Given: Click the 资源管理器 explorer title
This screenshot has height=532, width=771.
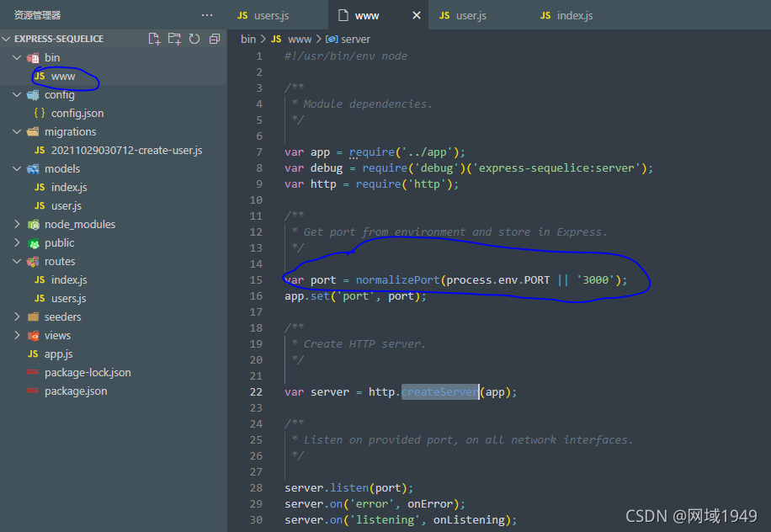Looking at the screenshot, I should (37, 15).
